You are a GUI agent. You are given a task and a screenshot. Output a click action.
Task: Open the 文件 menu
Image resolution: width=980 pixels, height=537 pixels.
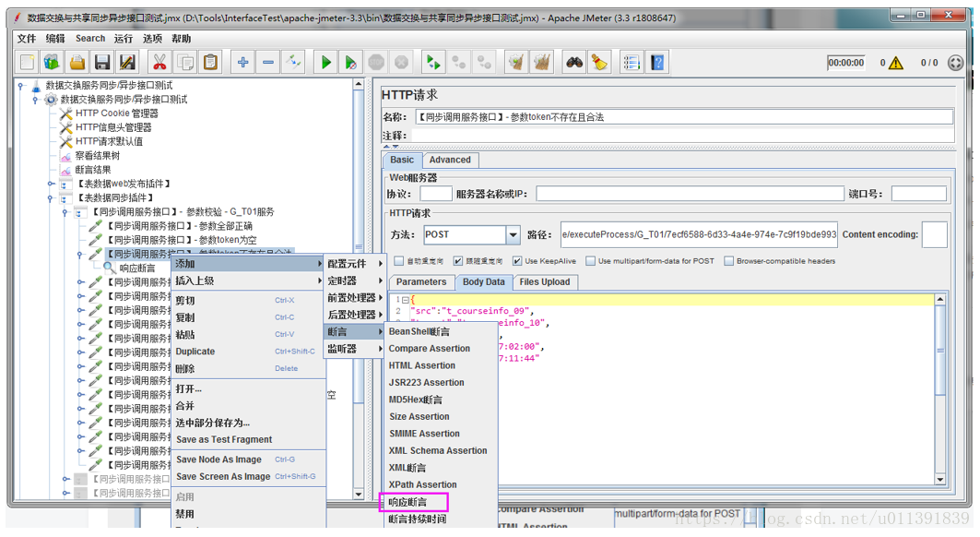click(26, 39)
